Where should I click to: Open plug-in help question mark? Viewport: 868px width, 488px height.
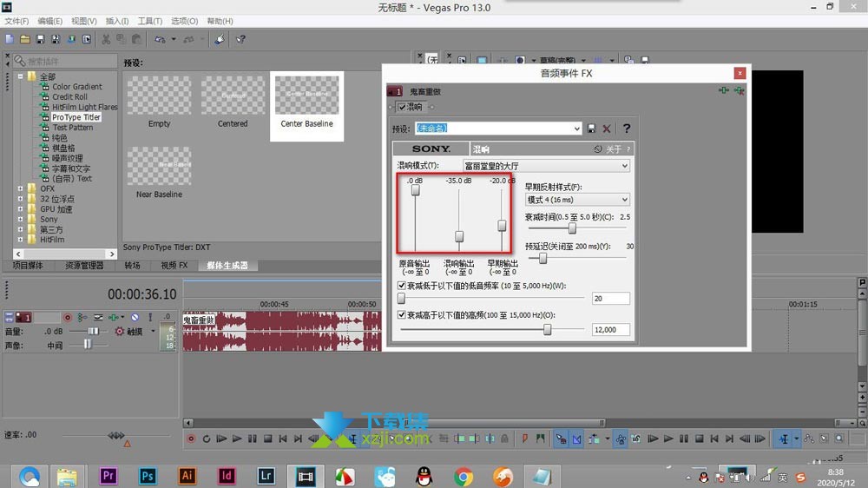coord(627,129)
